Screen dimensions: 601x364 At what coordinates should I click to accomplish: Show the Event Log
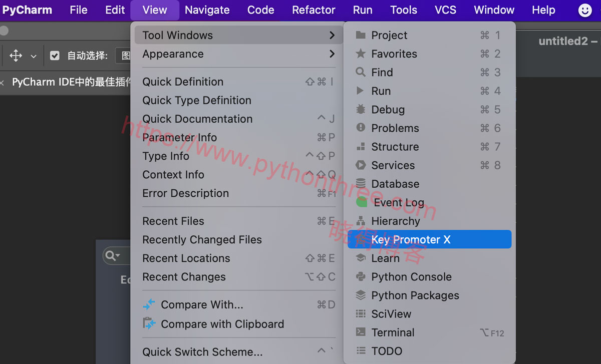(x=398, y=202)
